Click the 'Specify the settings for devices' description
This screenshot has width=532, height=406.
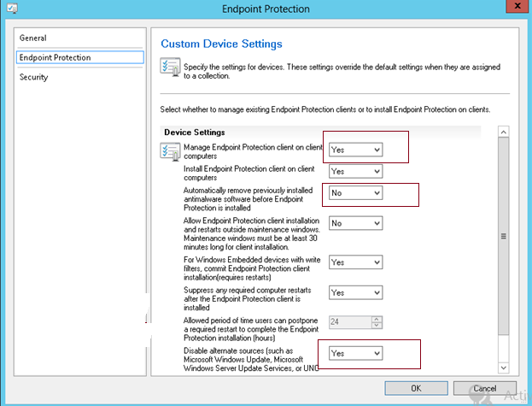342,71
